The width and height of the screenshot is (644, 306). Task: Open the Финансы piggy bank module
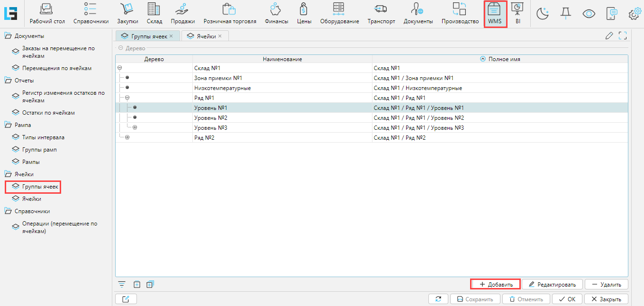click(276, 13)
